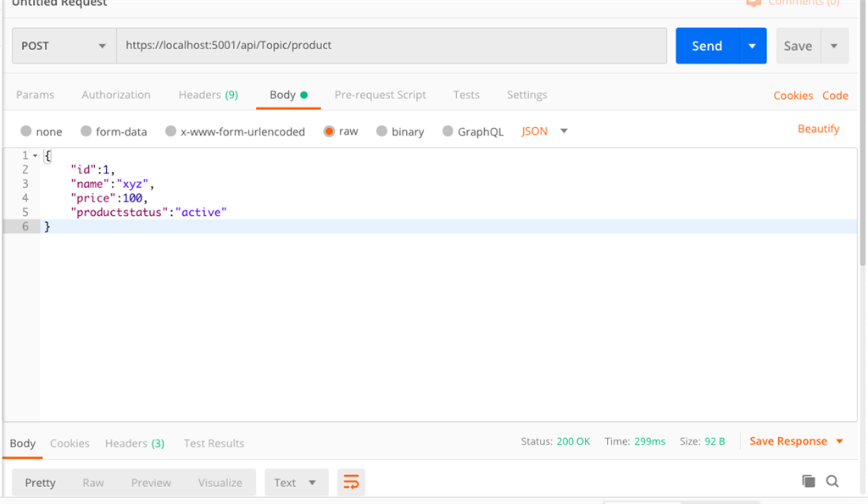
Task: Search within the response body
Action: 832,480
